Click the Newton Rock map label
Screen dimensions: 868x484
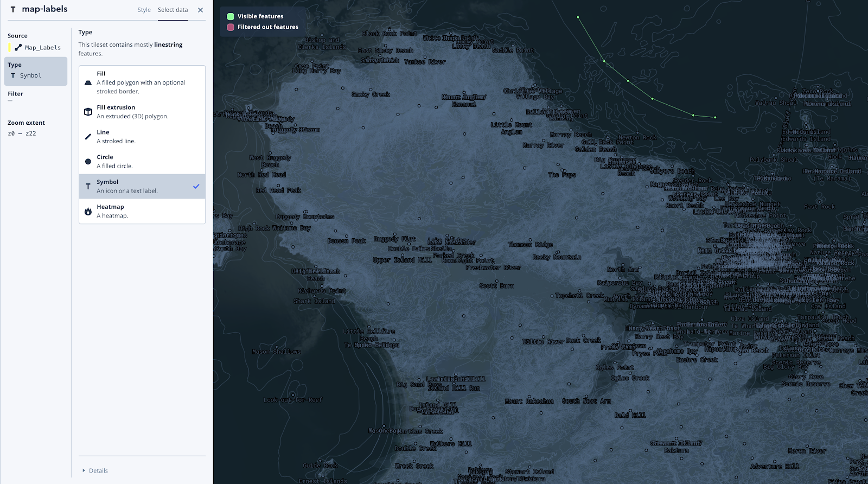(637, 138)
